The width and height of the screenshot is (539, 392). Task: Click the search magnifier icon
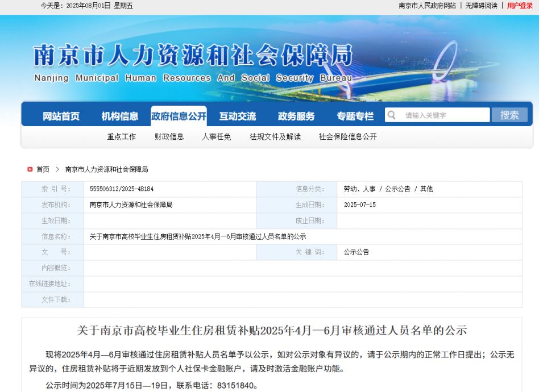pos(392,115)
